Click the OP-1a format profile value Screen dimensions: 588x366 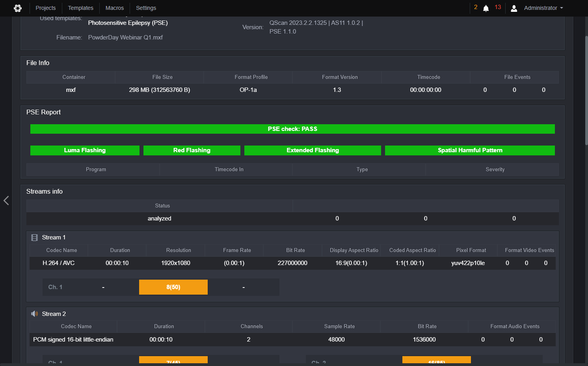point(248,90)
